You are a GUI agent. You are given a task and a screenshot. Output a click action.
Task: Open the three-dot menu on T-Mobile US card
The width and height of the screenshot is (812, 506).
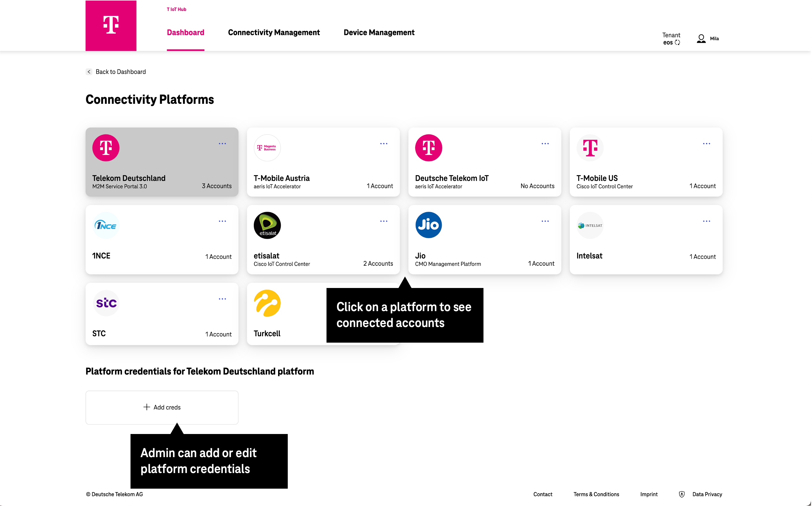(706, 144)
